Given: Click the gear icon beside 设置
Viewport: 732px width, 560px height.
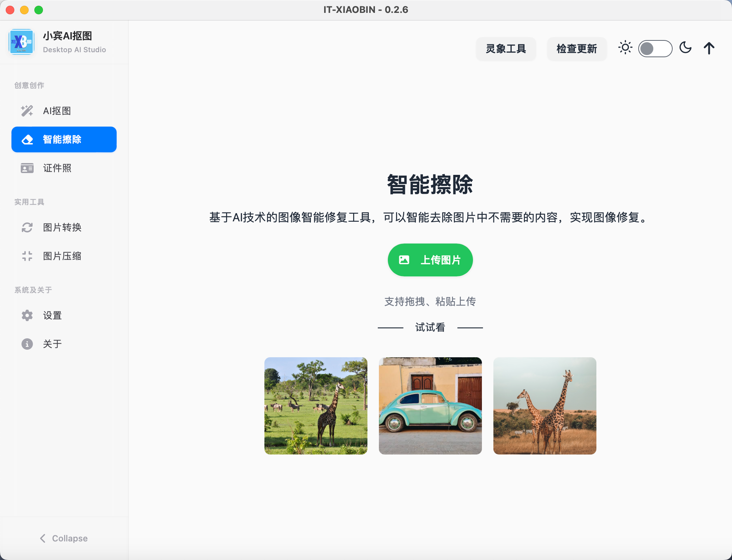Looking at the screenshot, I should coord(27,315).
